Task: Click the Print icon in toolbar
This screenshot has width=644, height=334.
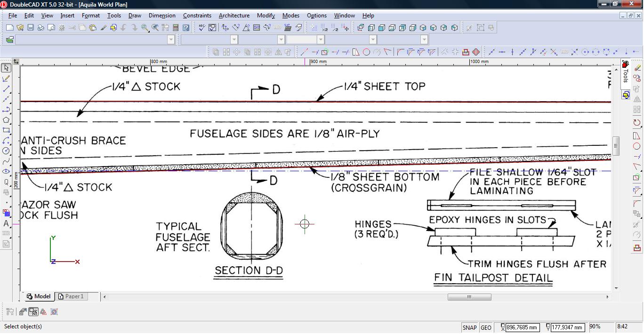Action: (x=41, y=28)
